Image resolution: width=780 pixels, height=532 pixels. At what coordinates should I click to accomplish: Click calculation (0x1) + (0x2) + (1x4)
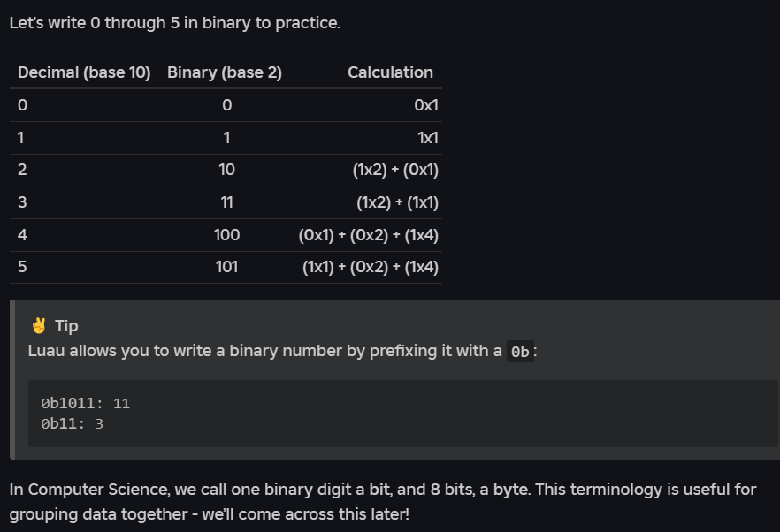coord(368,235)
